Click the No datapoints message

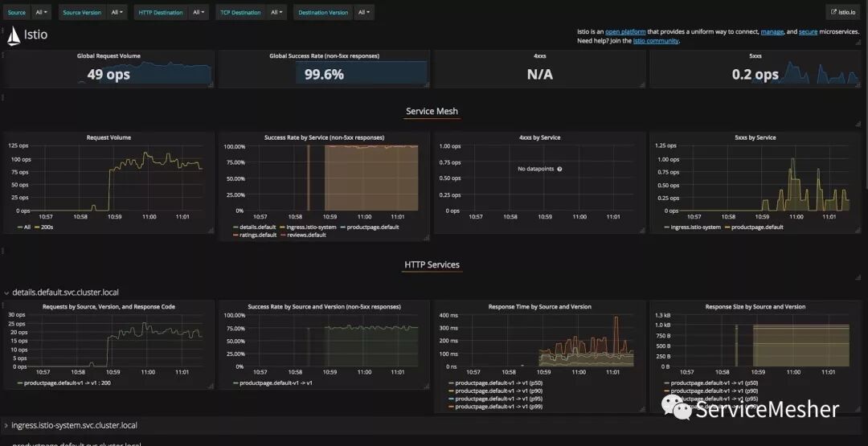536,169
